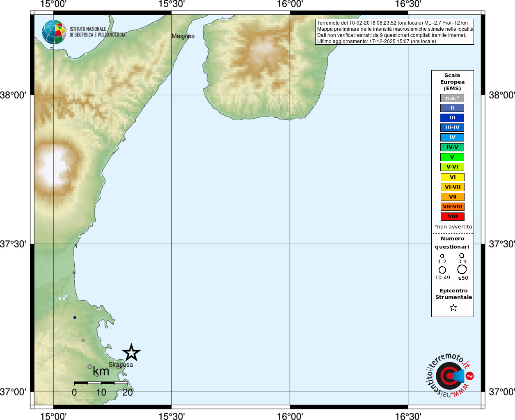Select the V-VI legend swatch
Screen dimensions: 515x420
pos(452,167)
